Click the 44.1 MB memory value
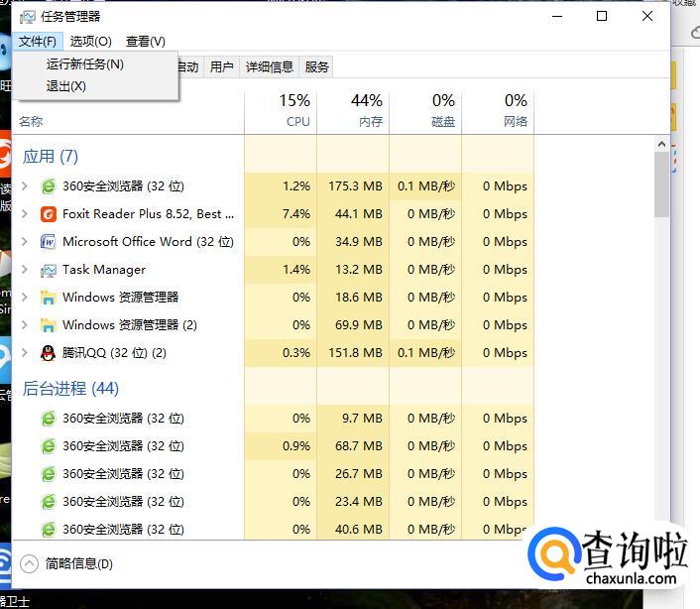Screen dimensions: 700x609 click(359, 214)
